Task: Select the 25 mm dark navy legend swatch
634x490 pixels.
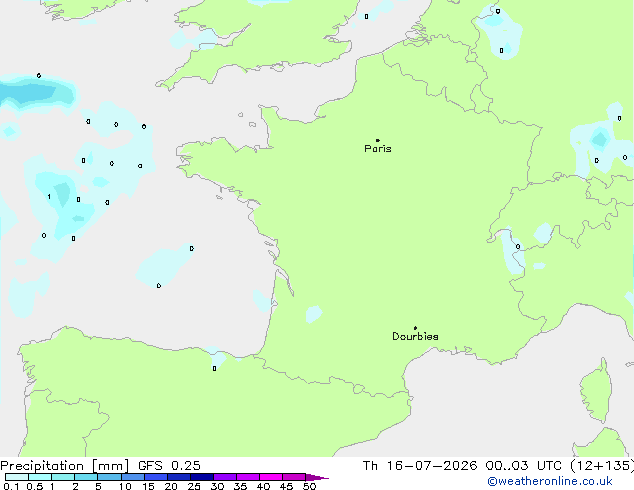Action: 202,477
